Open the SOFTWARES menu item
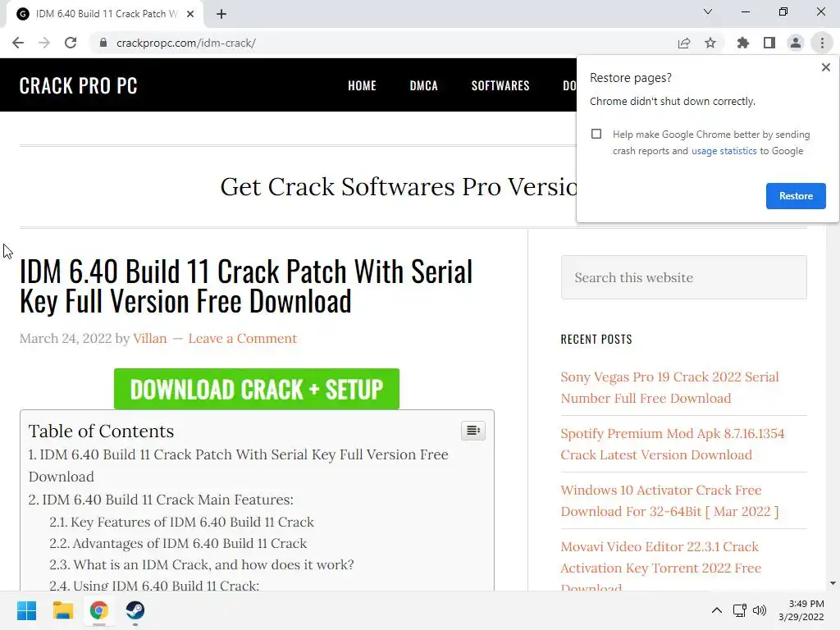 coord(500,85)
